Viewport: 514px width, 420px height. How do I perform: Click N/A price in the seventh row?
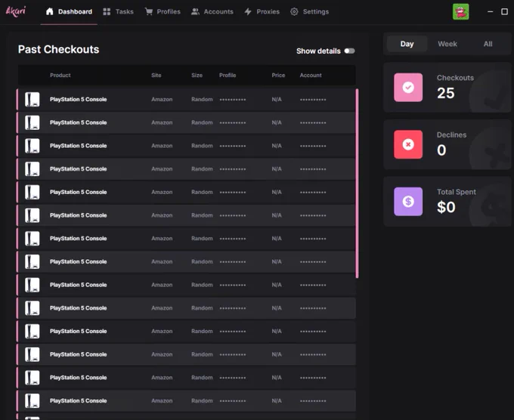click(277, 239)
